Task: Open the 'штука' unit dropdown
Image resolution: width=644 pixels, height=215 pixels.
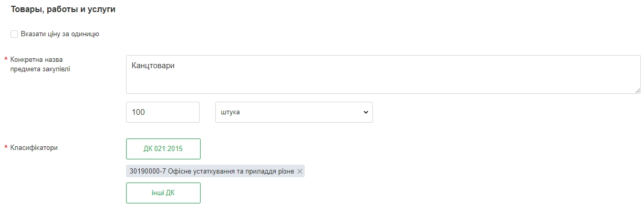Action: click(x=294, y=112)
